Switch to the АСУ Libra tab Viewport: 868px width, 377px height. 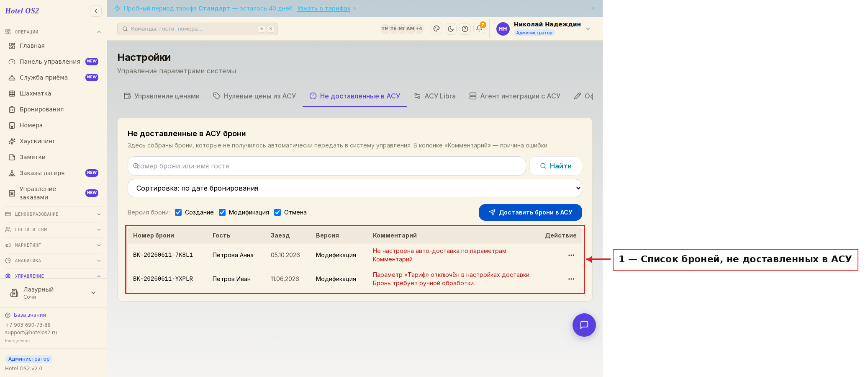pyautogui.click(x=435, y=96)
